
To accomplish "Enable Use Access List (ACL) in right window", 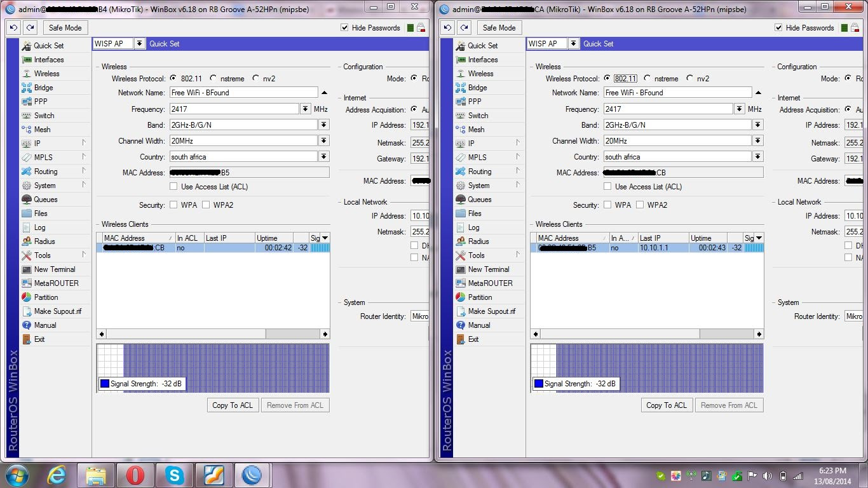I will (x=607, y=187).
